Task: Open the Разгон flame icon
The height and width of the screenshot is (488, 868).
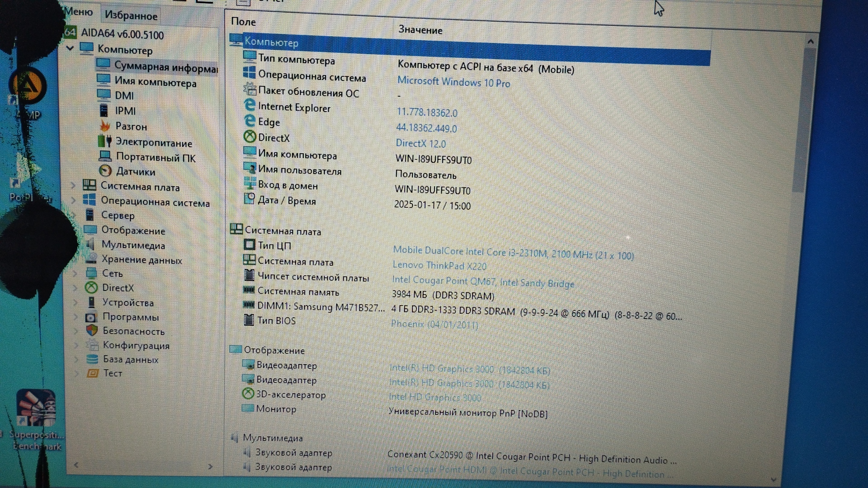Action: [x=105, y=126]
